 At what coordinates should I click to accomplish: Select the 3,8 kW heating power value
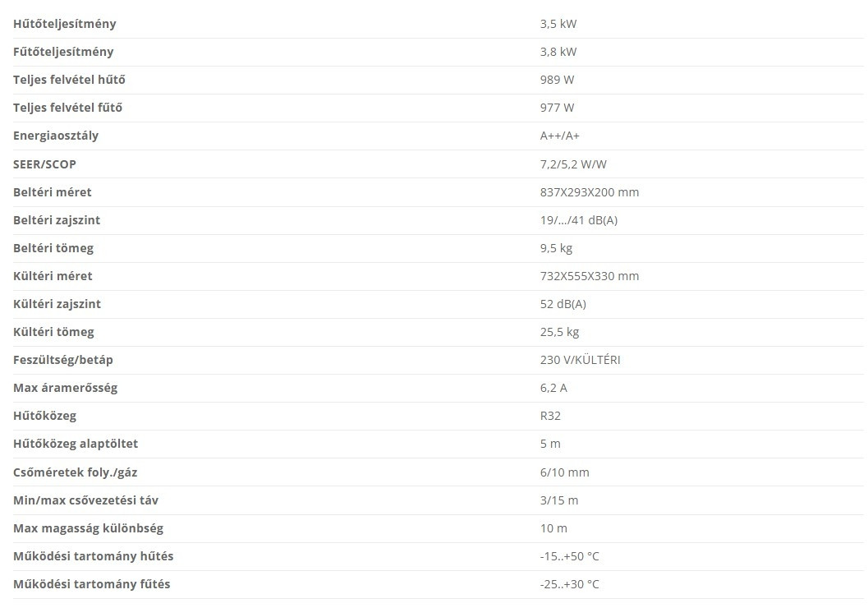558,52
